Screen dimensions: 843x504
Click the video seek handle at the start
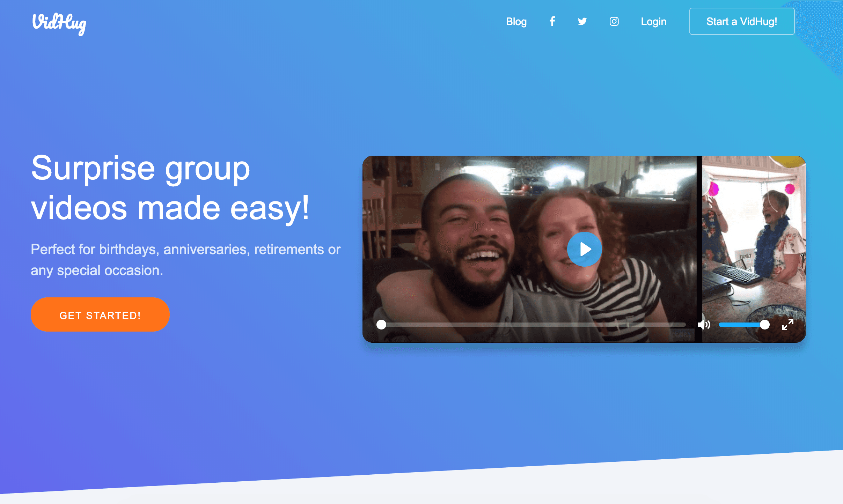pyautogui.click(x=381, y=325)
